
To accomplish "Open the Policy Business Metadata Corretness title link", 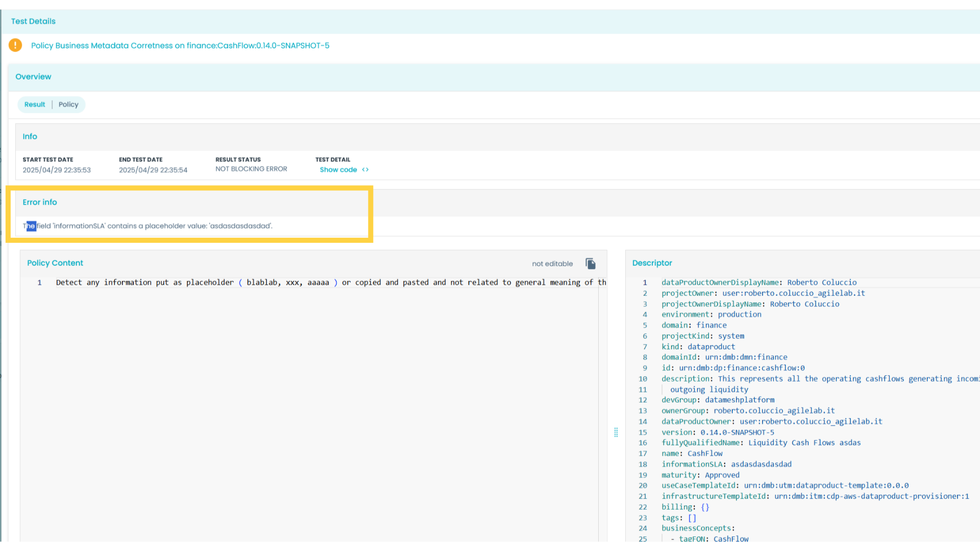I will click(x=180, y=45).
